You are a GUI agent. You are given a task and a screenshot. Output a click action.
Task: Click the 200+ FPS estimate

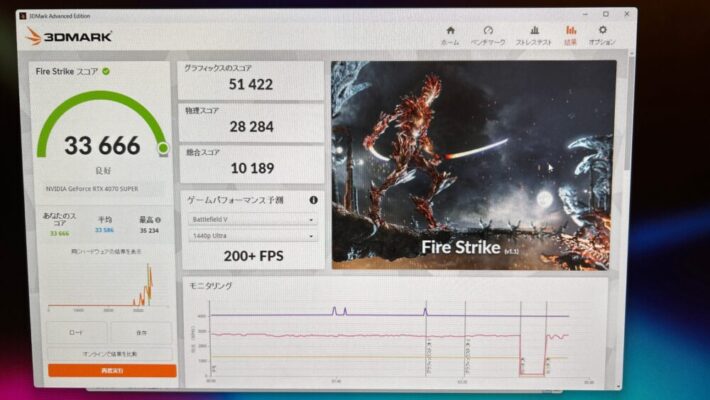click(254, 256)
